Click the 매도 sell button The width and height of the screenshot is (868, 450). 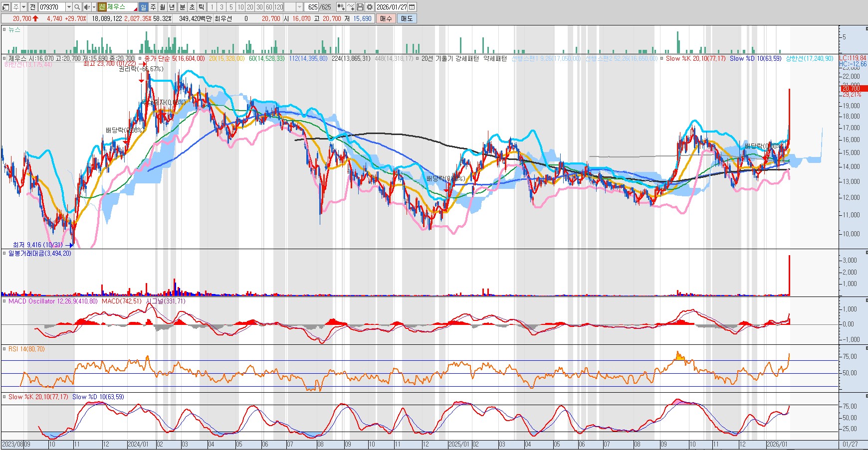click(x=407, y=18)
